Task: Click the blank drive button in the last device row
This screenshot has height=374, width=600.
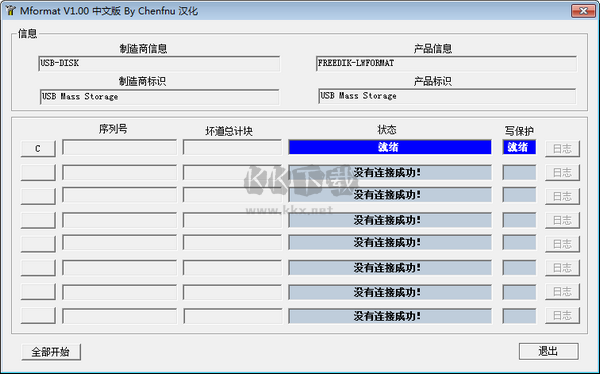Action: (x=38, y=316)
